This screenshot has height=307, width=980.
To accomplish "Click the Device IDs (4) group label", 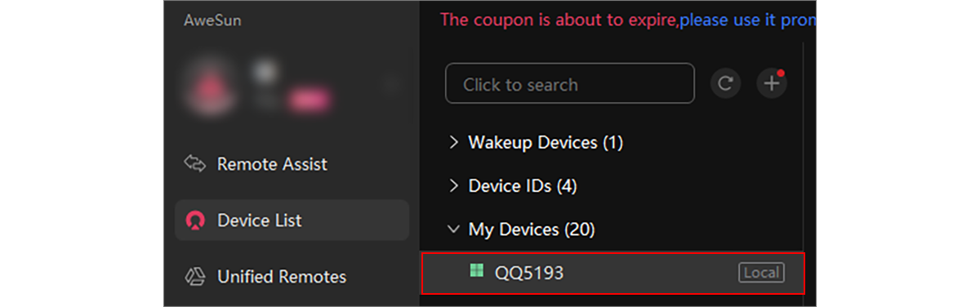I will tap(523, 186).
